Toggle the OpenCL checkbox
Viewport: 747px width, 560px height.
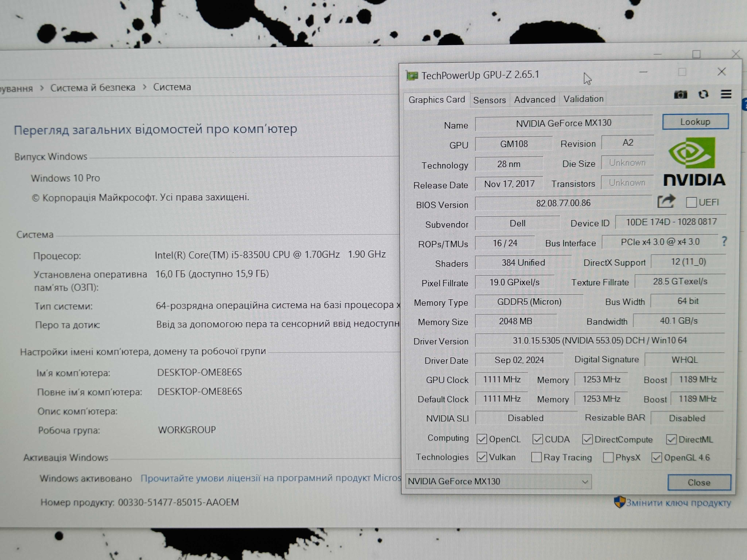482,439
